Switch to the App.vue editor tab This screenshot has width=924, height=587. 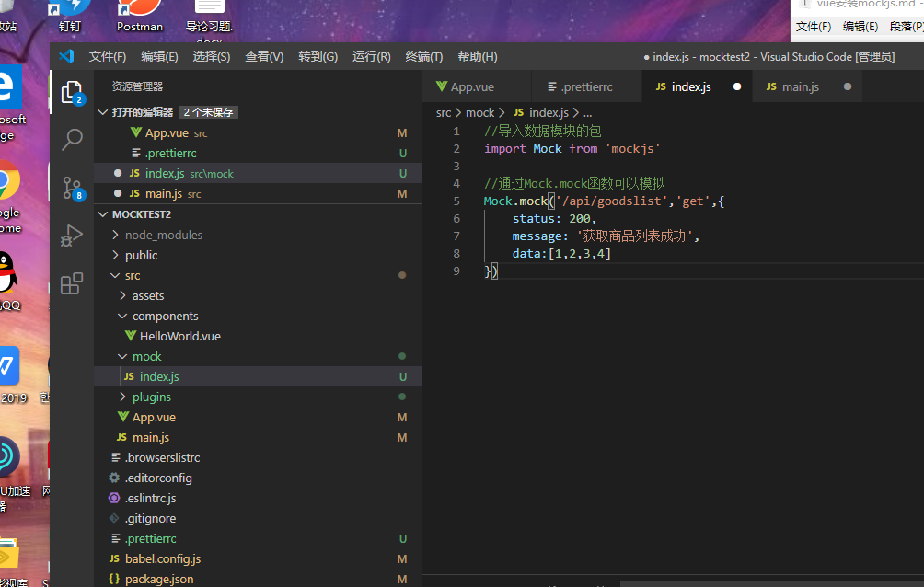click(476, 86)
